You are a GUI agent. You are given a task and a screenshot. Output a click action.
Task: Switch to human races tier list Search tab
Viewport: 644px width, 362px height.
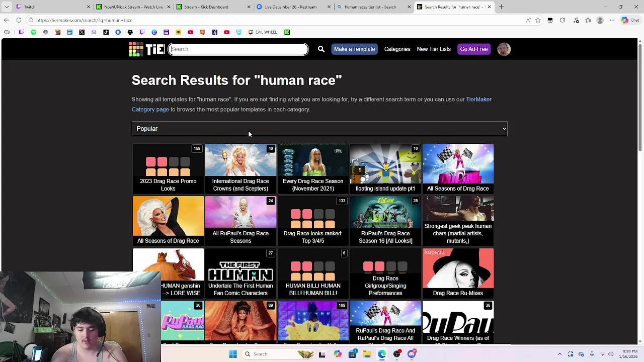[375, 7]
